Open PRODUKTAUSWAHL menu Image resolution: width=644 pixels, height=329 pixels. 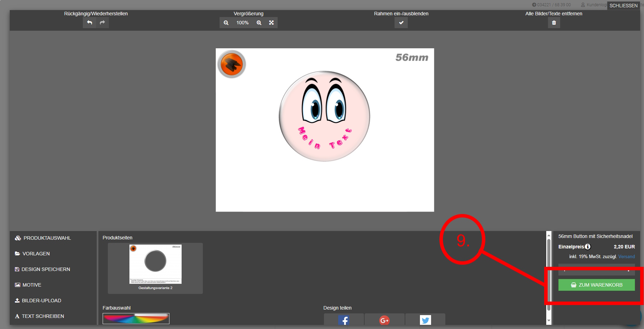click(x=43, y=238)
